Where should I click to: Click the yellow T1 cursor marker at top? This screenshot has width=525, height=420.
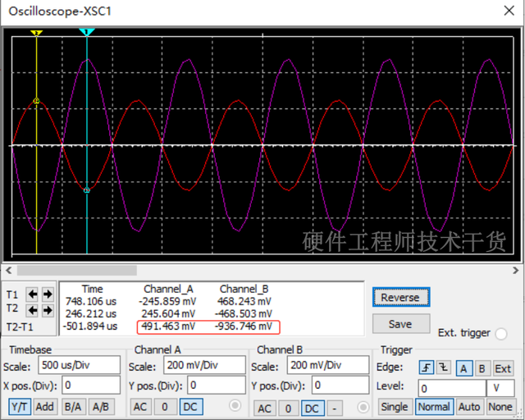[x=36, y=33]
